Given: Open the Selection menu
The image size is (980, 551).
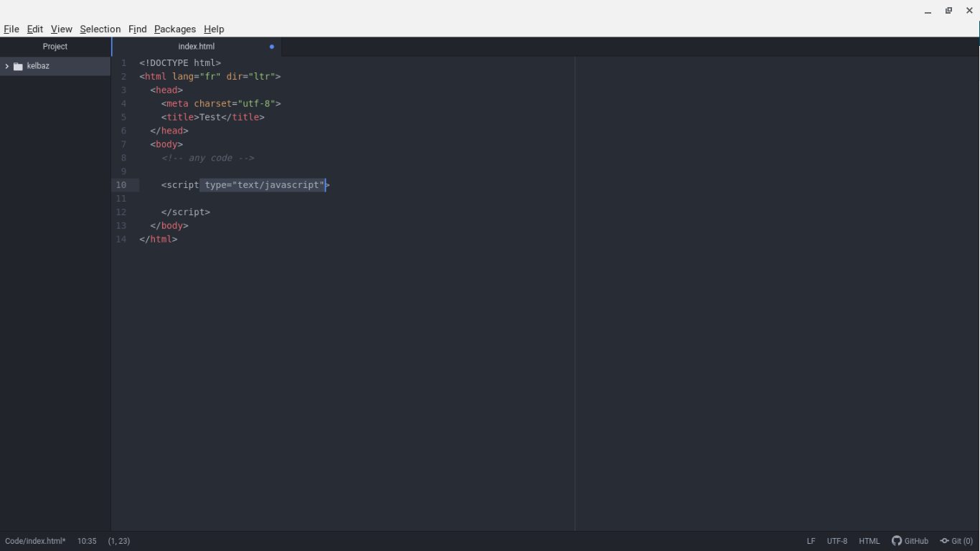Looking at the screenshot, I should 100,29.
